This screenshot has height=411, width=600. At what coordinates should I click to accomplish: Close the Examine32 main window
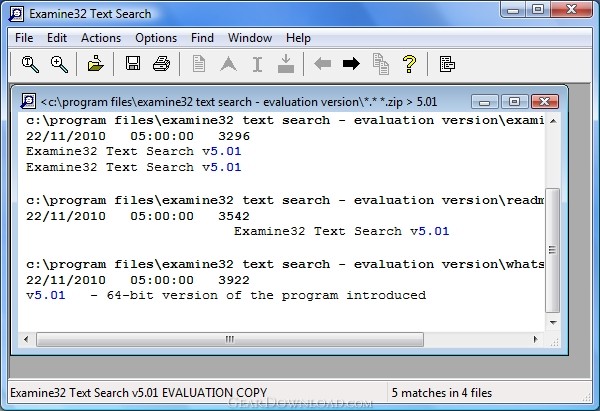click(571, 10)
